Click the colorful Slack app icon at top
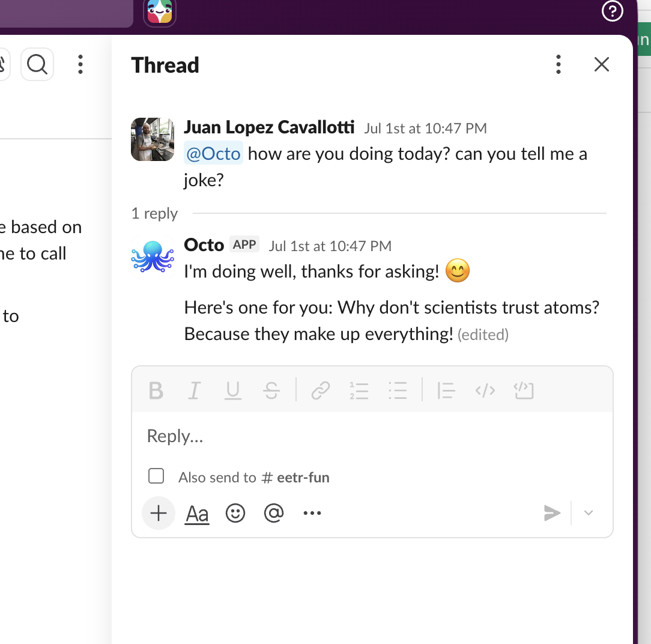 160,11
